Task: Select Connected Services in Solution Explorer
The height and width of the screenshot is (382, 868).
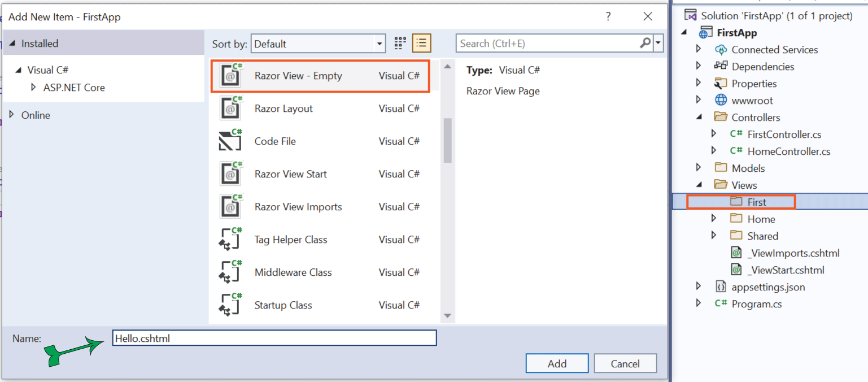Action: tap(774, 50)
